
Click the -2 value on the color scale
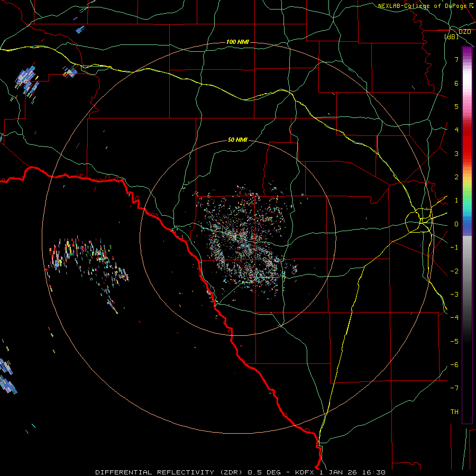[x=454, y=271]
